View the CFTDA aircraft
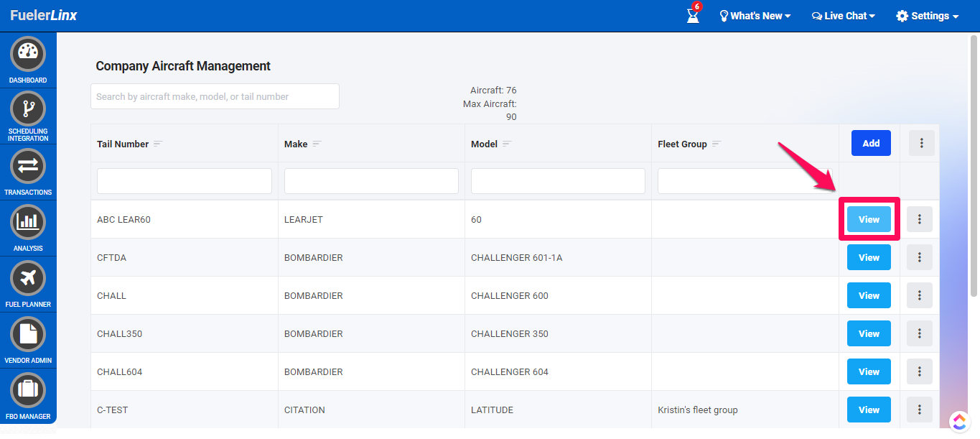This screenshot has height=439, width=980. 869,257
